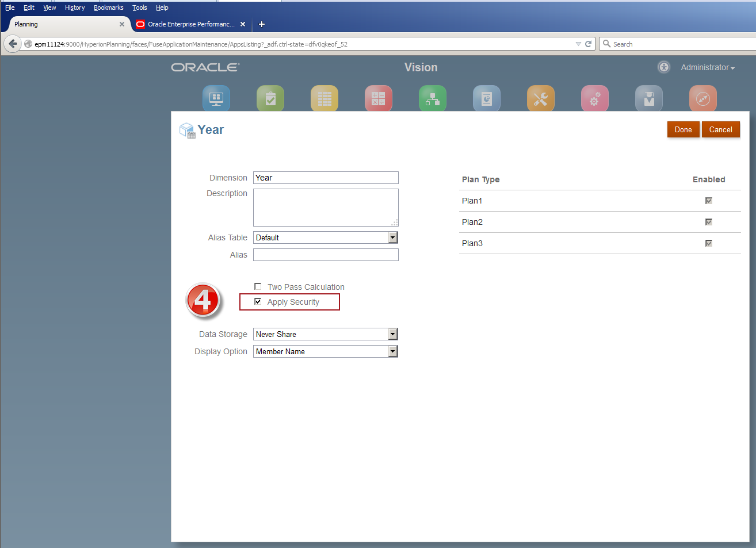Reload the page using the refresh icon
Image resolution: width=756 pixels, height=548 pixels.
coord(589,44)
